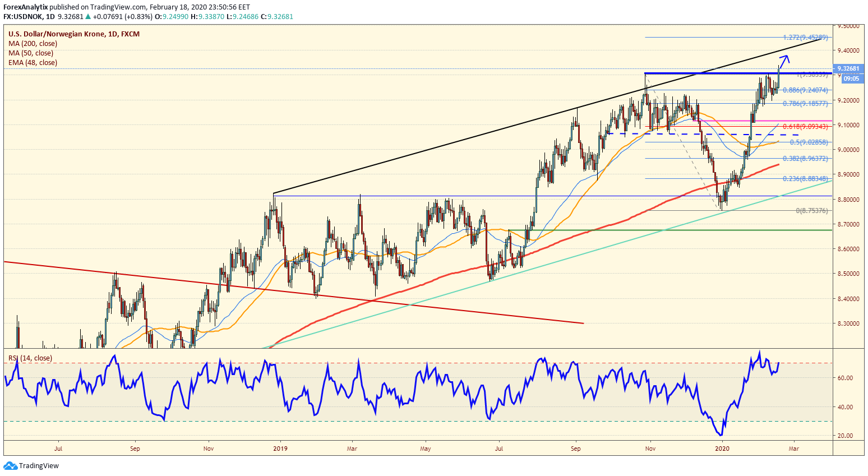Click the 8.50000 price axis label

click(848, 274)
